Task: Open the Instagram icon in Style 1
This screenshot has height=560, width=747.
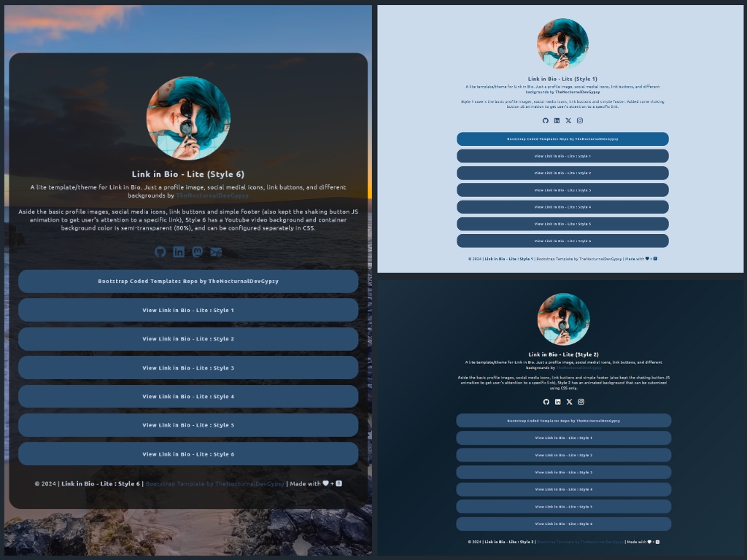Action: (579, 121)
